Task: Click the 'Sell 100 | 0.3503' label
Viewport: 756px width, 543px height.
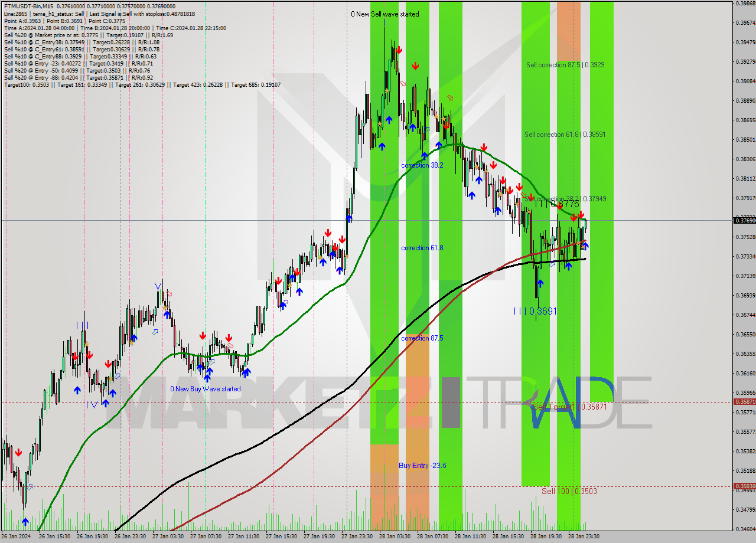Action: (x=569, y=491)
